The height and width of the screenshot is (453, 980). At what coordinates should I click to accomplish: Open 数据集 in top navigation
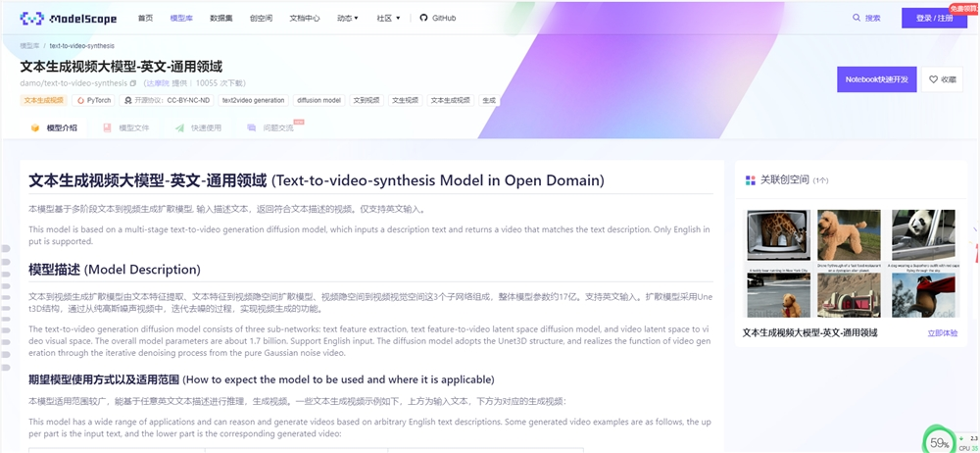221,18
